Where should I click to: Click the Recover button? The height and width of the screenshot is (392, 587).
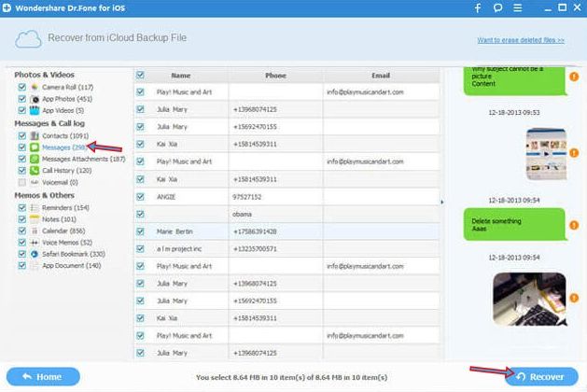[541, 377]
